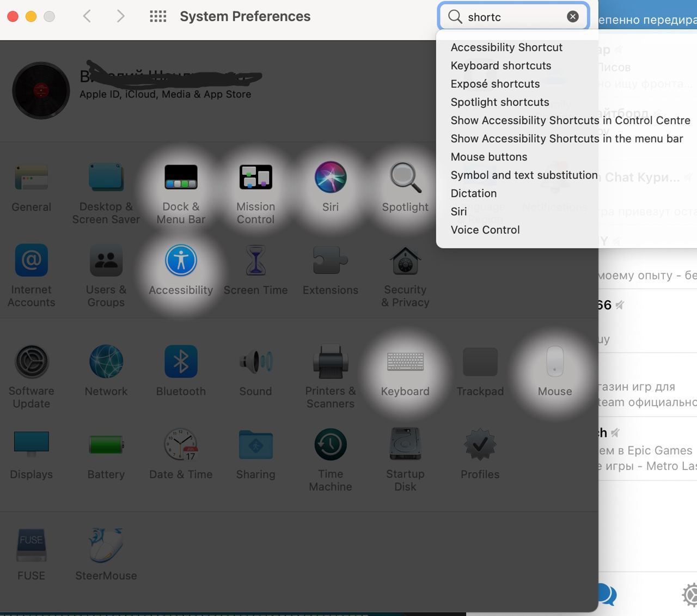This screenshot has height=616, width=697.
Task: Click the search field containing 'shortc'
Action: pos(513,16)
